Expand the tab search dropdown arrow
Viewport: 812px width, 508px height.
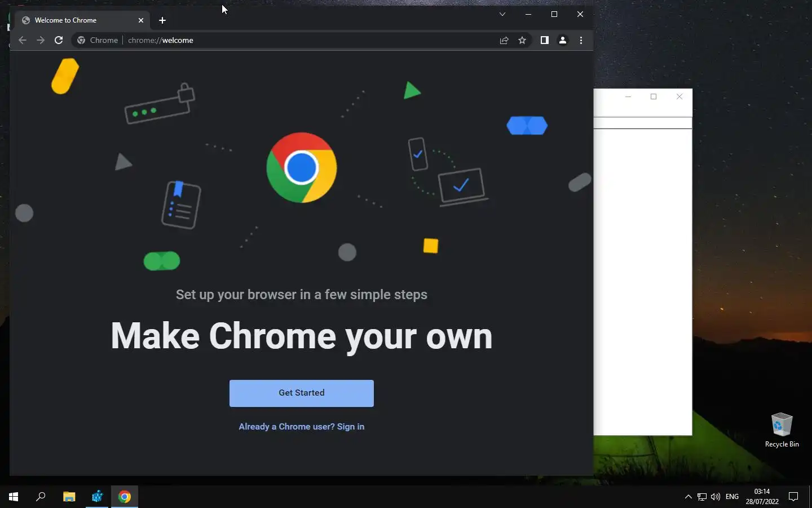tap(502, 14)
